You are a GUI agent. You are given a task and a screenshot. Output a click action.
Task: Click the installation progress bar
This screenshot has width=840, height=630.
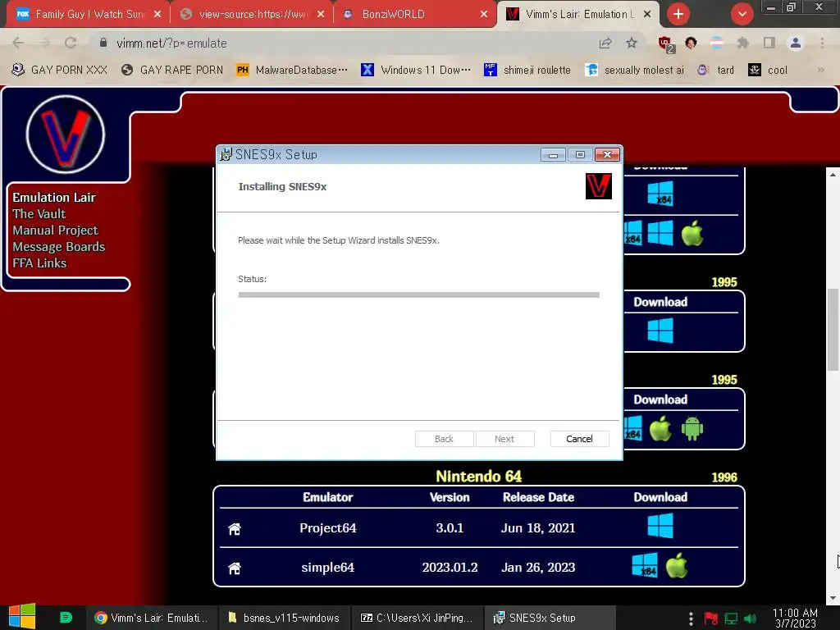pyautogui.click(x=419, y=294)
